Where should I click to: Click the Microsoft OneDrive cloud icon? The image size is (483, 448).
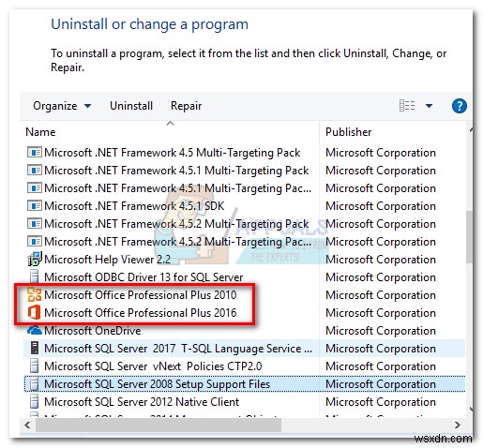[x=34, y=330]
